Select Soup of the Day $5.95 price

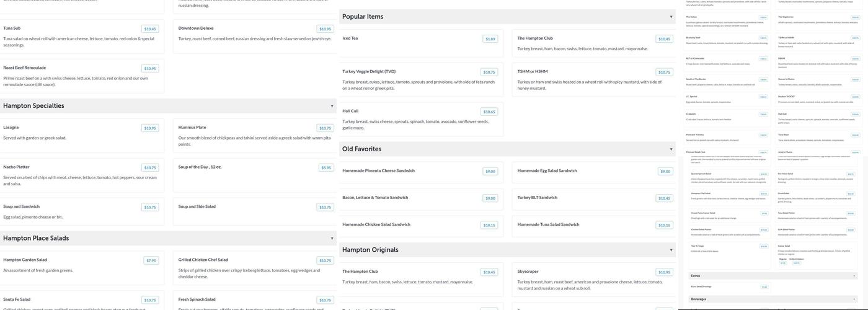tap(325, 168)
